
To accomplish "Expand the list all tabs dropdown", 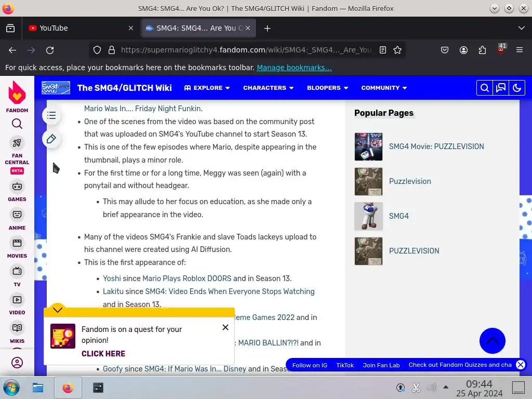I will coord(522,28).
